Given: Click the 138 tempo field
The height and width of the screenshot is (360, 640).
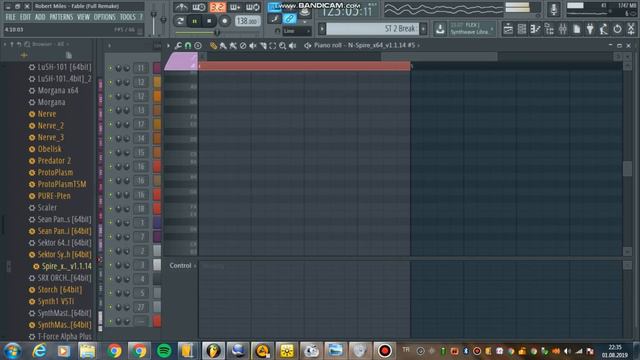Looking at the screenshot, I should (247, 21).
